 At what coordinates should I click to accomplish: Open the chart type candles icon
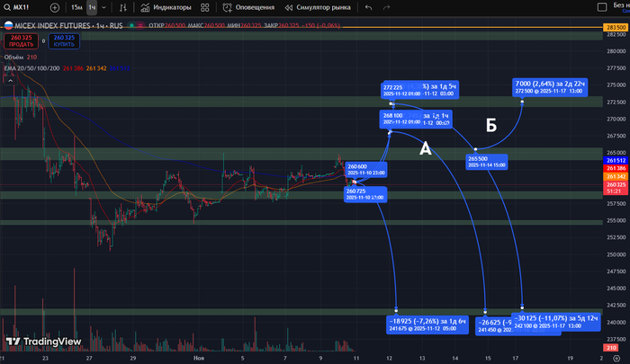tap(121, 7)
